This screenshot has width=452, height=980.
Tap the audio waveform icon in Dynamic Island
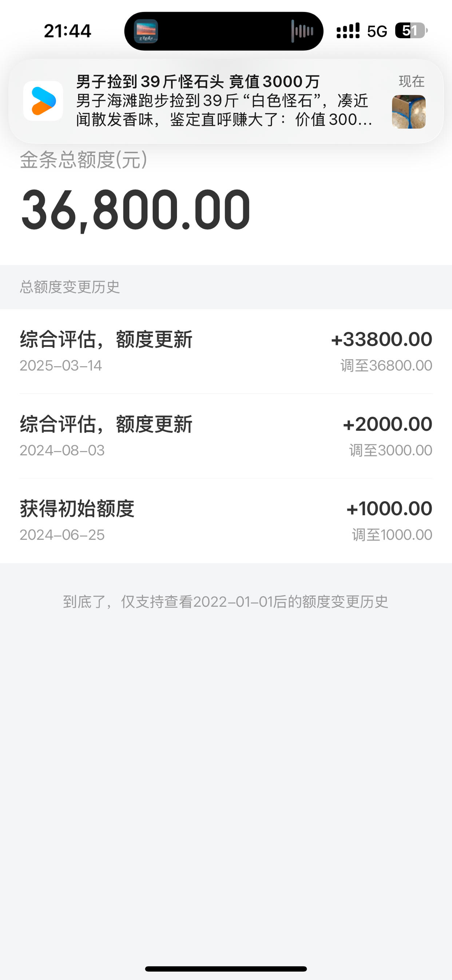(x=302, y=31)
